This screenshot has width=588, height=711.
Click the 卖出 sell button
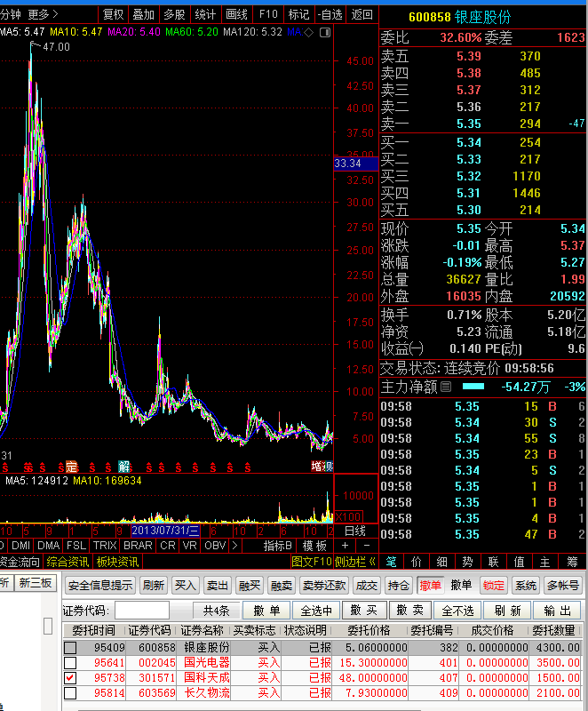coord(218,586)
